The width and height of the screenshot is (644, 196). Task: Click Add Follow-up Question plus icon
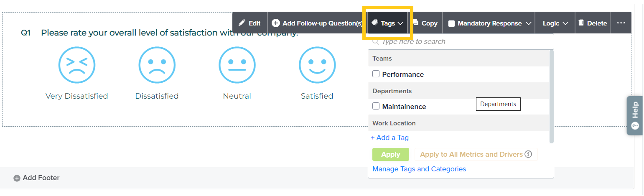tap(275, 23)
